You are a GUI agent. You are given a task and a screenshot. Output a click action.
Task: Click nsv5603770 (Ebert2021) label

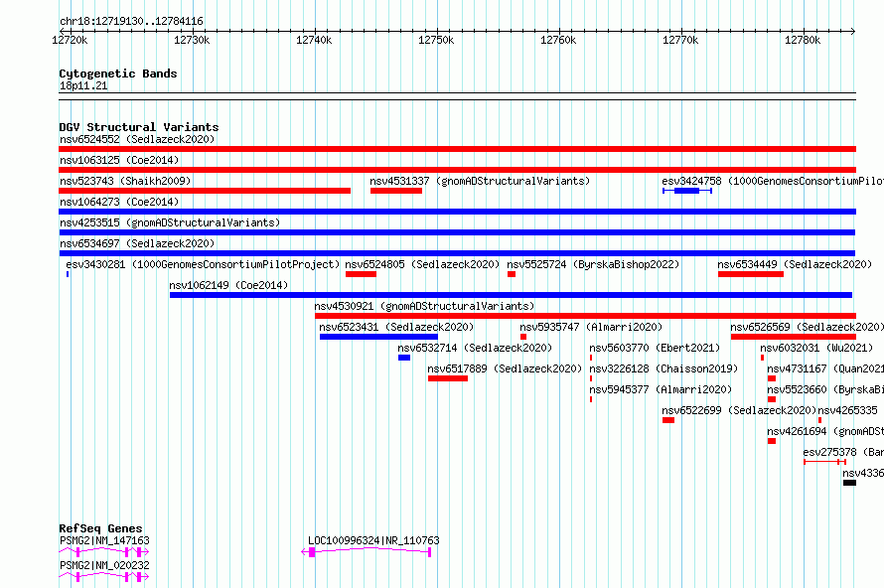[655, 348]
